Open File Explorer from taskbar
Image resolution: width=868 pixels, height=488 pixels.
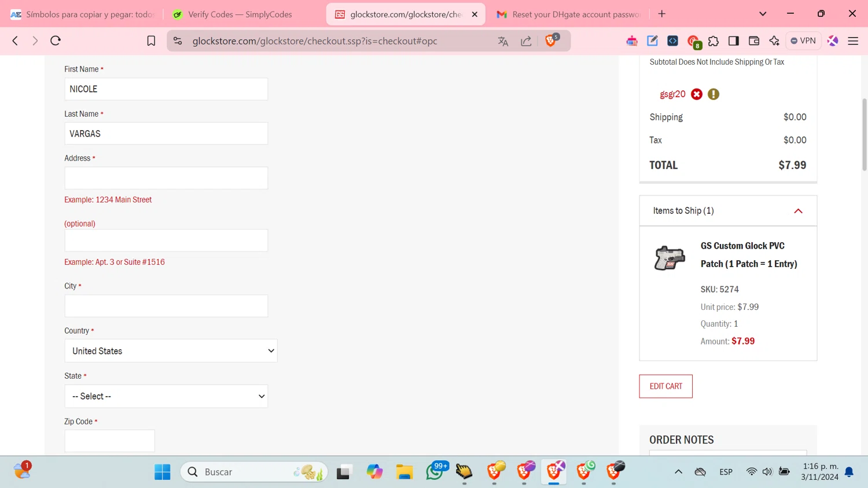coord(404,472)
